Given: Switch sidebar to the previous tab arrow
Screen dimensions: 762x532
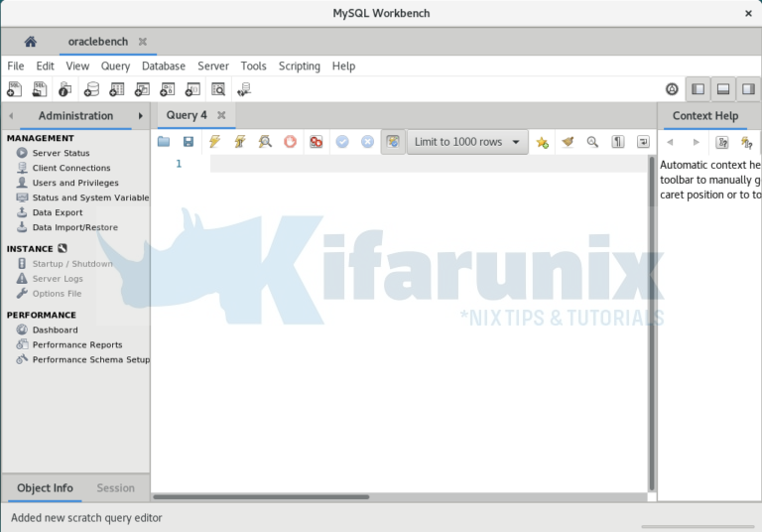Looking at the screenshot, I should pyautogui.click(x=11, y=116).
